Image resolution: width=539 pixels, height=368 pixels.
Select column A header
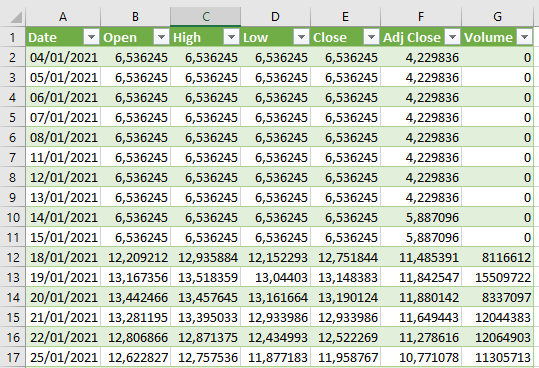pyautogui.click(x=63, y=16)
